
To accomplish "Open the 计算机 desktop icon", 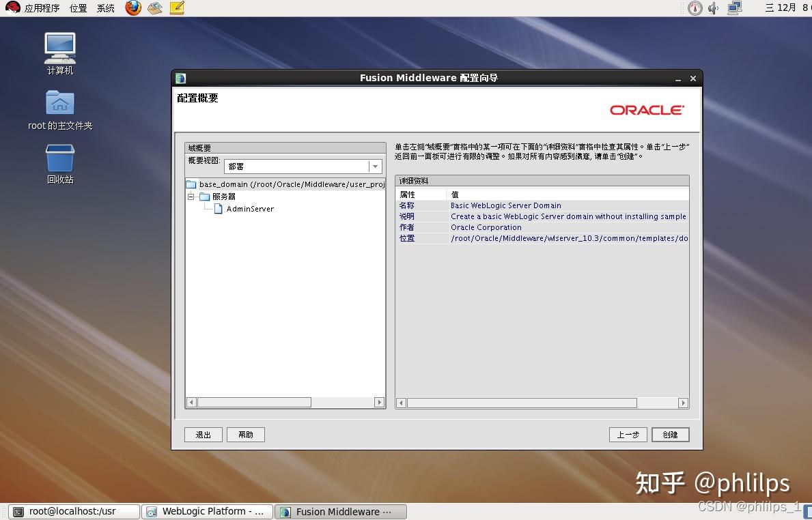I will point(59,48).
